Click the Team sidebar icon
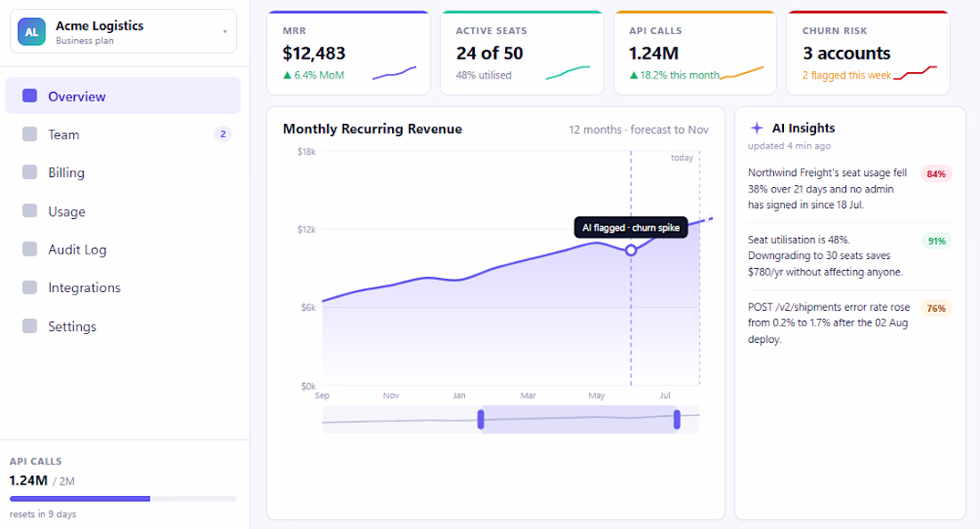Screen dimensions: 980x529 (29, 134)
